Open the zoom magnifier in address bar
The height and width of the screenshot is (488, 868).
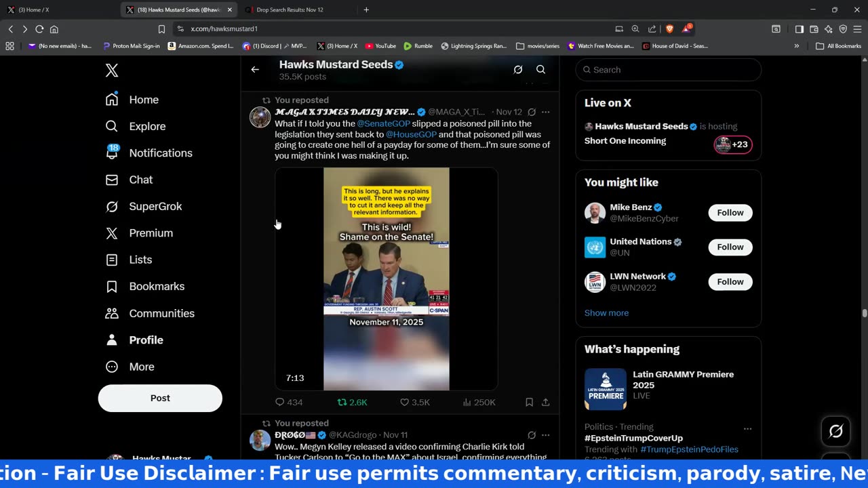coord(635,29)
